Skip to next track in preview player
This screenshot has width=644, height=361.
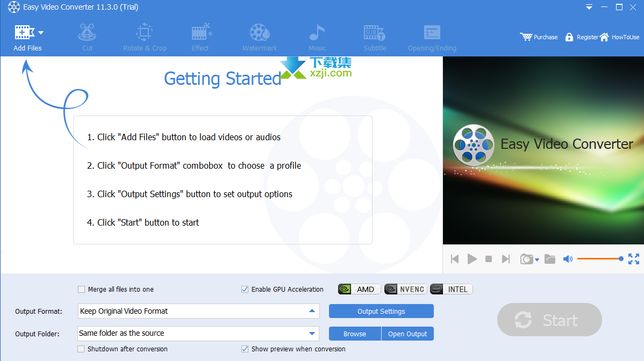(506, 259)
